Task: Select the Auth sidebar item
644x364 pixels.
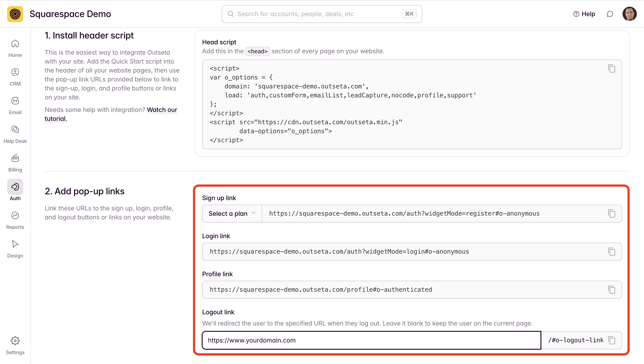Action: coord(15,190)
